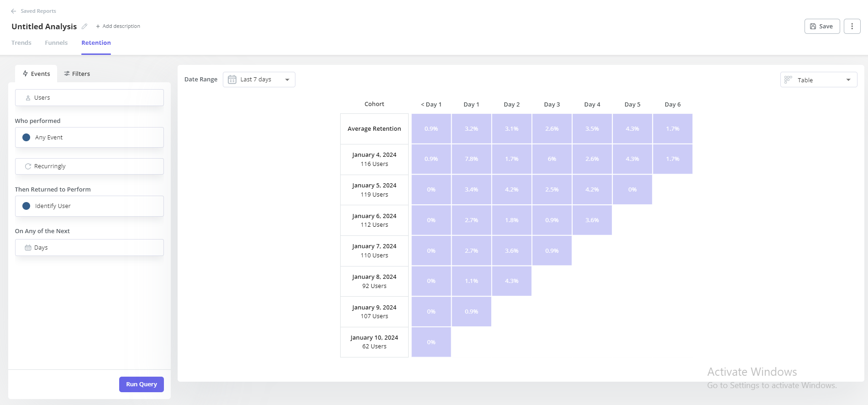The height and width of the screenshot is (405, 868).
Task: Open the three-dot more options menu
Action: coord(852,27)
